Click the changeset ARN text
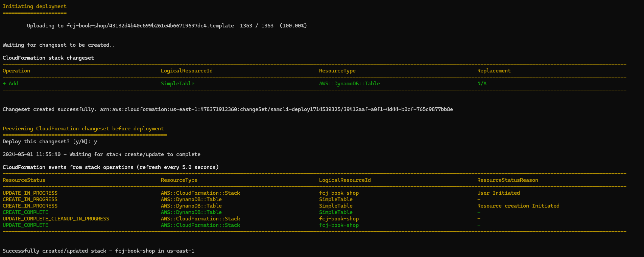The width and height of the screenshot is (644, 257). coord(277,109)
